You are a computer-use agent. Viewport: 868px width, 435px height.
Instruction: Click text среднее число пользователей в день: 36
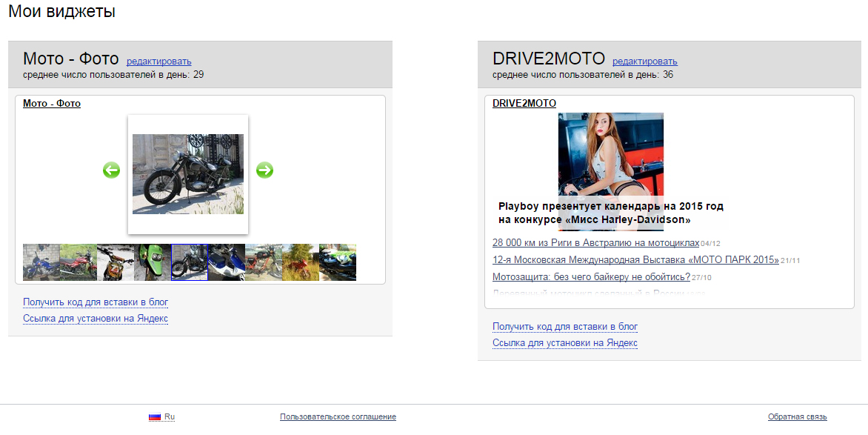[x=583, y=75]
